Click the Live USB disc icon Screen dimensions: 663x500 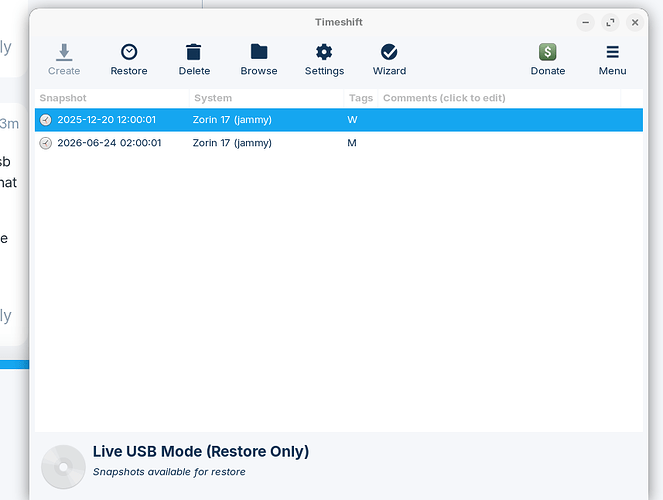pos(63,467)
